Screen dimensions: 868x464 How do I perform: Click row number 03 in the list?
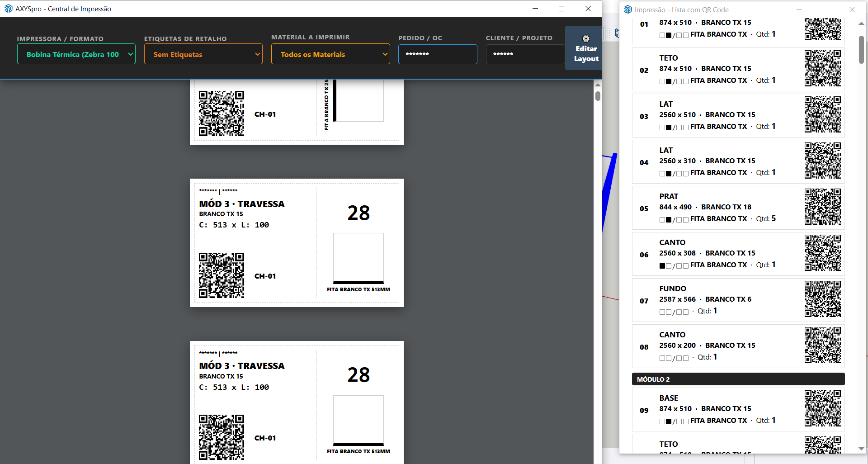pyautogui.click(x=644, y=117)
